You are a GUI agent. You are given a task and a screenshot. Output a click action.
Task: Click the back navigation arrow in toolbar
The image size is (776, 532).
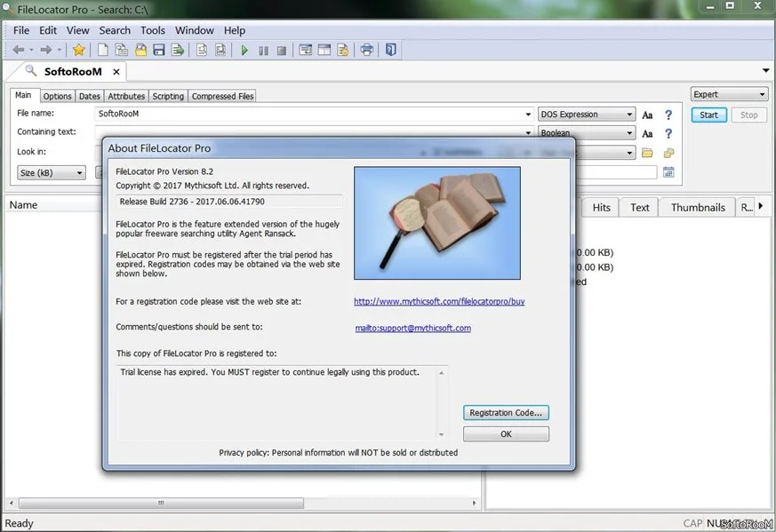[x=19, y=50]
